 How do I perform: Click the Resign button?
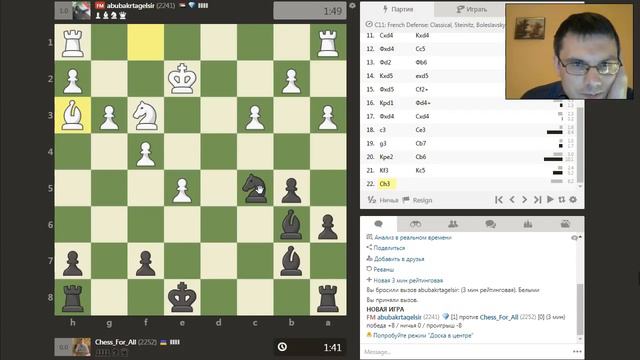pos(417,200)
